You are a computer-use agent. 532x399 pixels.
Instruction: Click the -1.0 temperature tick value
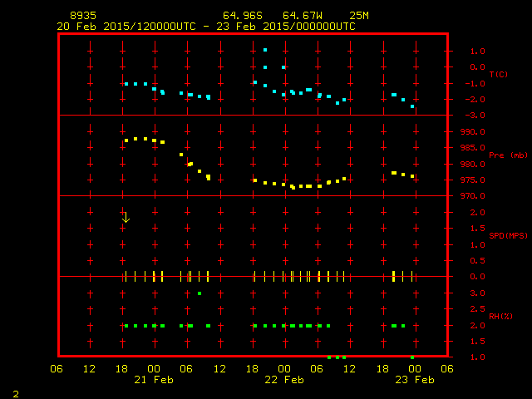pyautogui.click(x=475, y=84)
